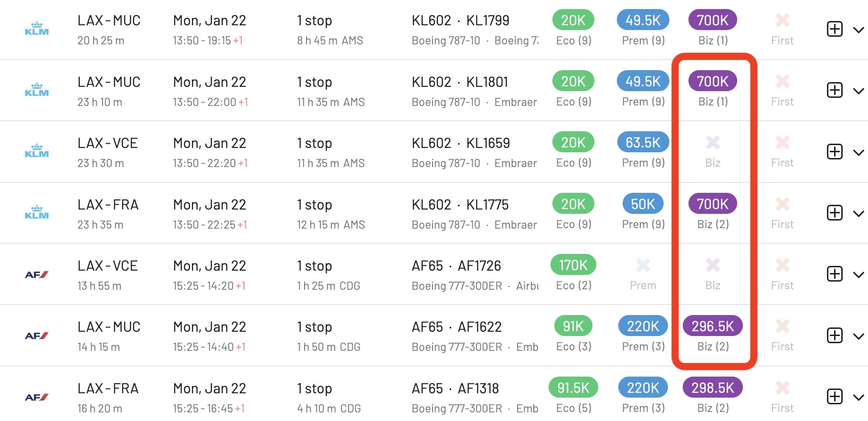Click LAX-FRA route of AF1318 flight

108,389
